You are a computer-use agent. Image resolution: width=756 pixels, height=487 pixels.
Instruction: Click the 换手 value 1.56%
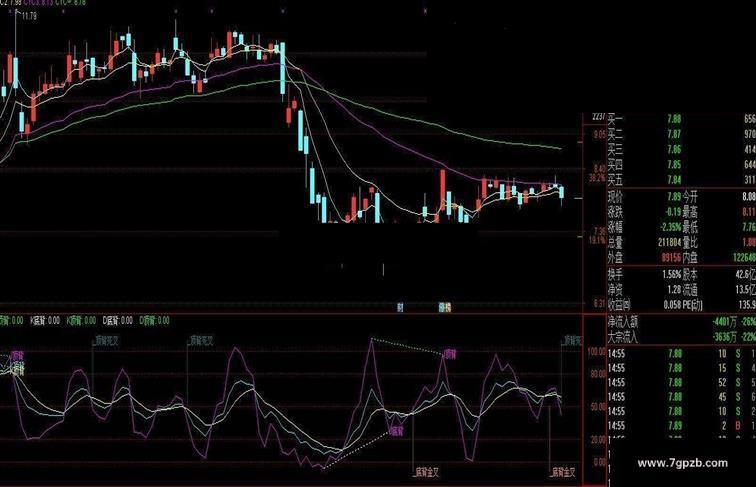pyautogui.click(x=672, y=275)
